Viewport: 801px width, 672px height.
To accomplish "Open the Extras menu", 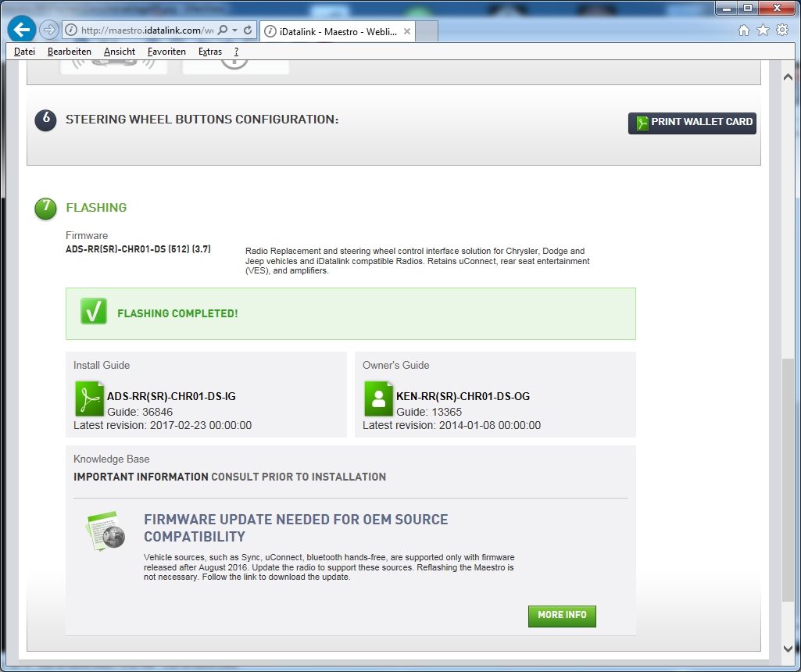I will pos(210,52).
